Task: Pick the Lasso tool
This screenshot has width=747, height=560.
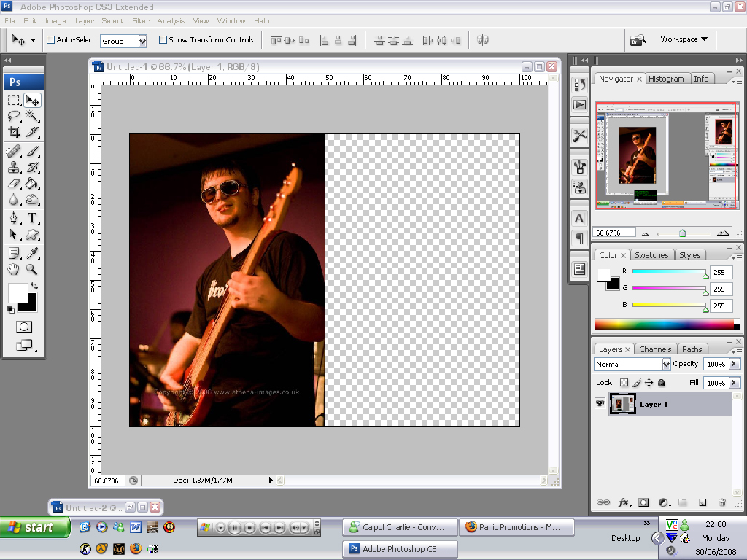Action: click(14, 116)
